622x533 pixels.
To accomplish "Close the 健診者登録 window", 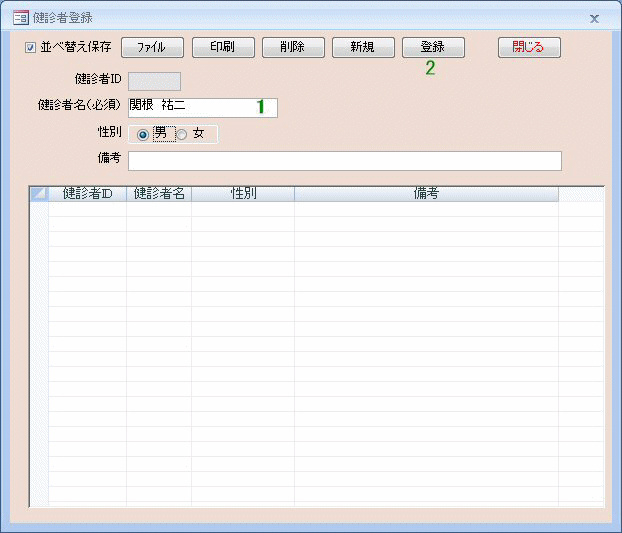I will [x=594, y=19].
